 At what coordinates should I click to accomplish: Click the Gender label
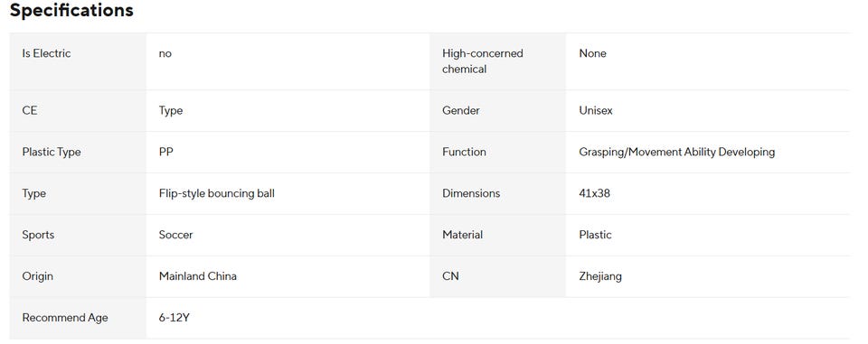[x=460, y=111]
